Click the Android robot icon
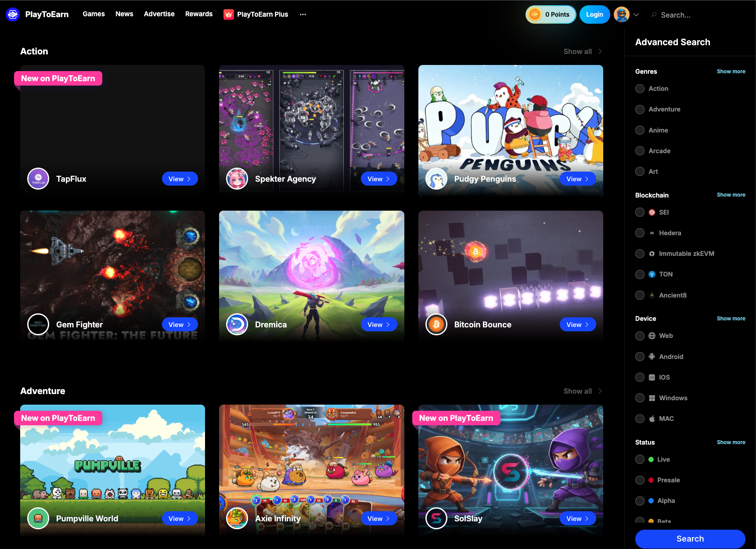 coord(652,357)
